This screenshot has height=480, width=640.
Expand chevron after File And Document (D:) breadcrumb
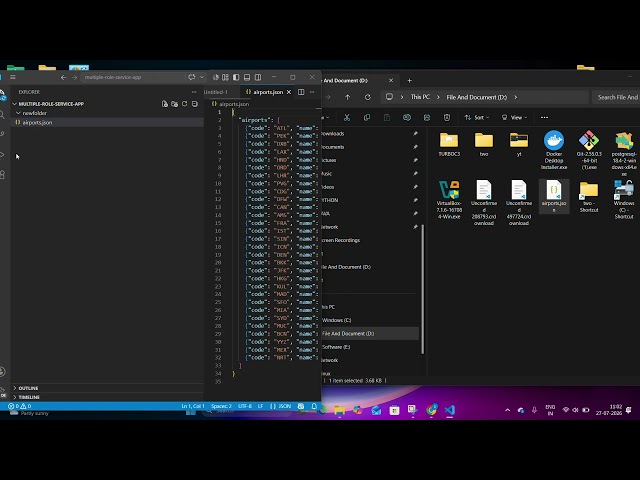pyautogui.click(x=516, y=97)
